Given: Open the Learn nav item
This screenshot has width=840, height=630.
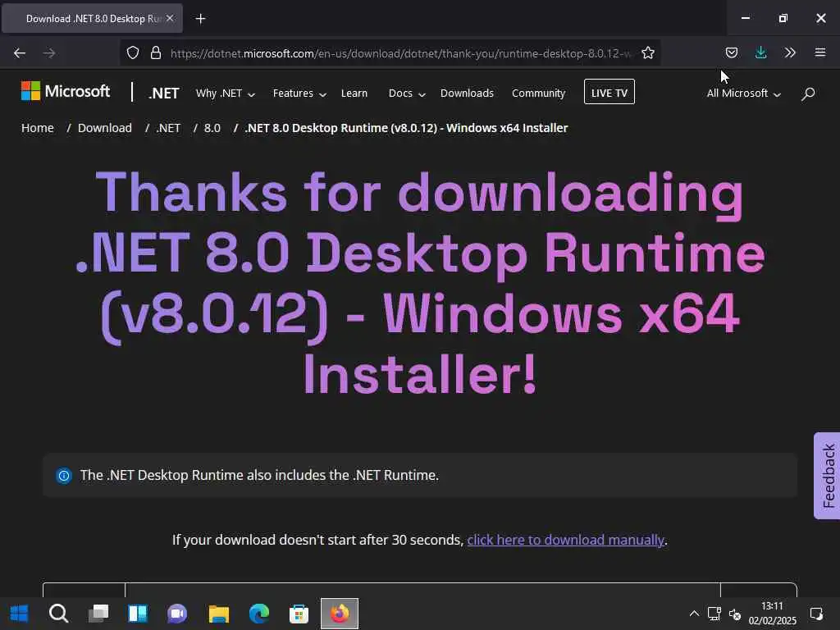Looking at the screenshot, I should [354, 94].
